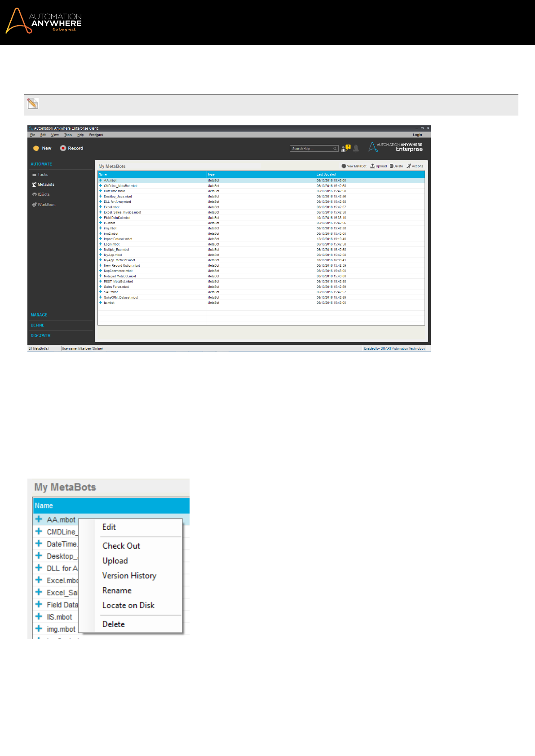The height and width of the screenshot is (756, 535).
Task: Choose Edit from the context menu
Action: coord(109,527)
